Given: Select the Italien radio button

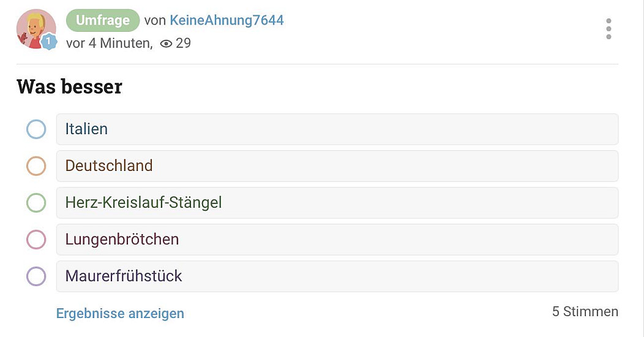Looking at the screenshot, I should click(x=36, y=129).
